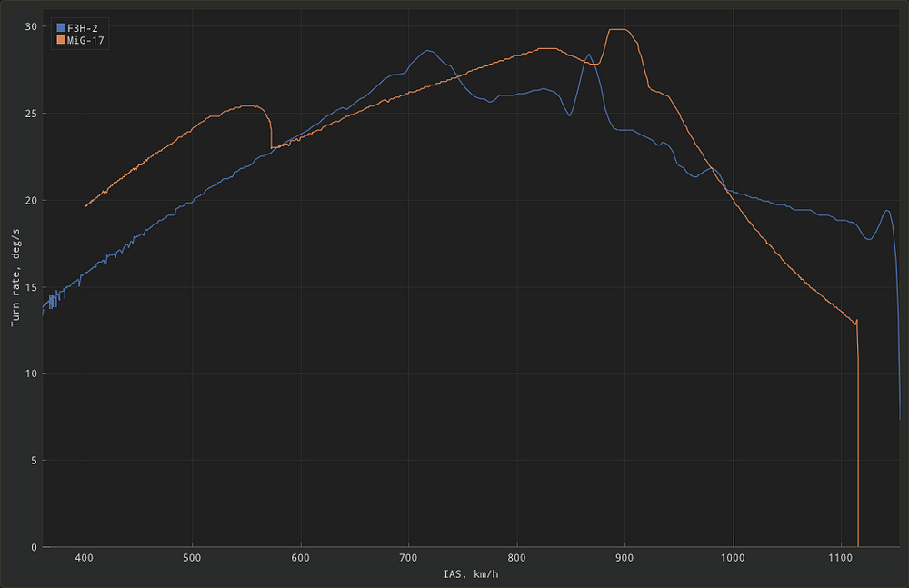Image resolution: width=909 pixels, height=588 pixels.
Task: Click the 'Turn rate, deg/s' y-axis title
Action: 15,277
